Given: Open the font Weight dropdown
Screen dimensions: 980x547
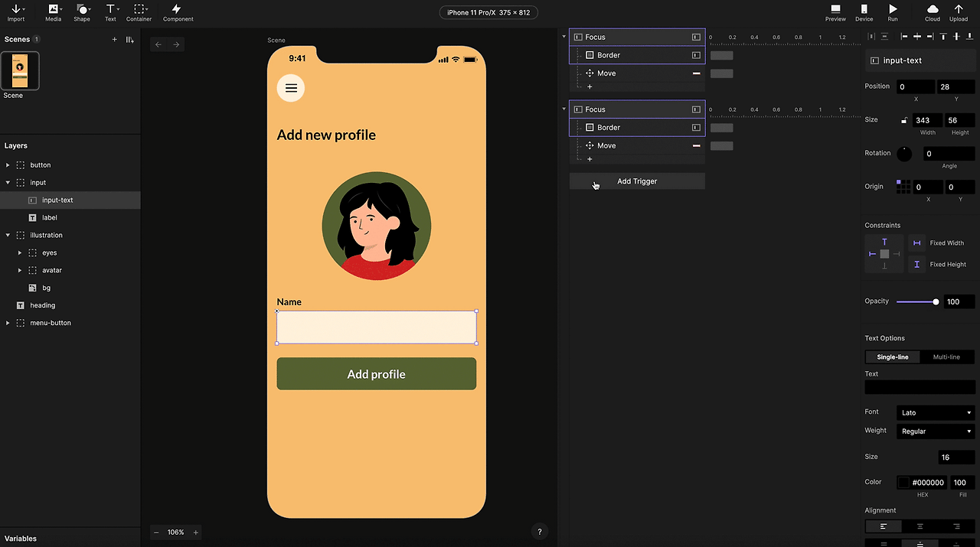Looking at the screenshot, I should [935, 431].
